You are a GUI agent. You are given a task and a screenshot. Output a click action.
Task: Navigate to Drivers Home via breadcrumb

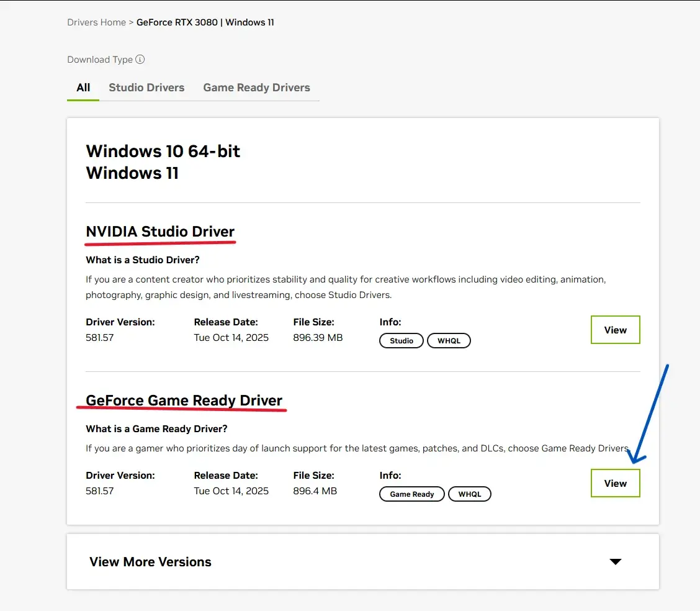coord(96,22)
